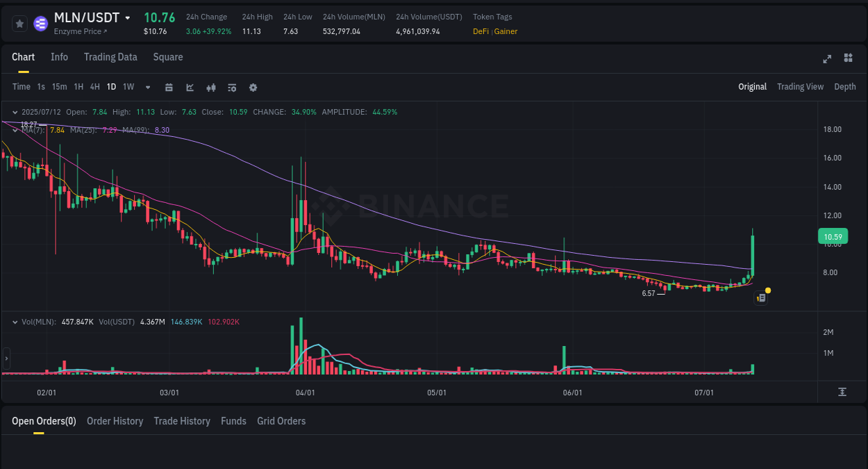Open the Trade History tab
This screenshot has height=469, width=868.
coord(182,421)
